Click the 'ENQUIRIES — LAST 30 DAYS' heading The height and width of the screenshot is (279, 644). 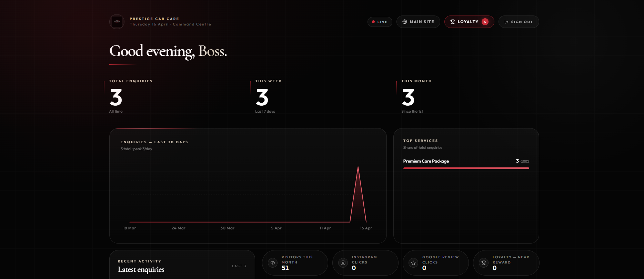point(154,142)
